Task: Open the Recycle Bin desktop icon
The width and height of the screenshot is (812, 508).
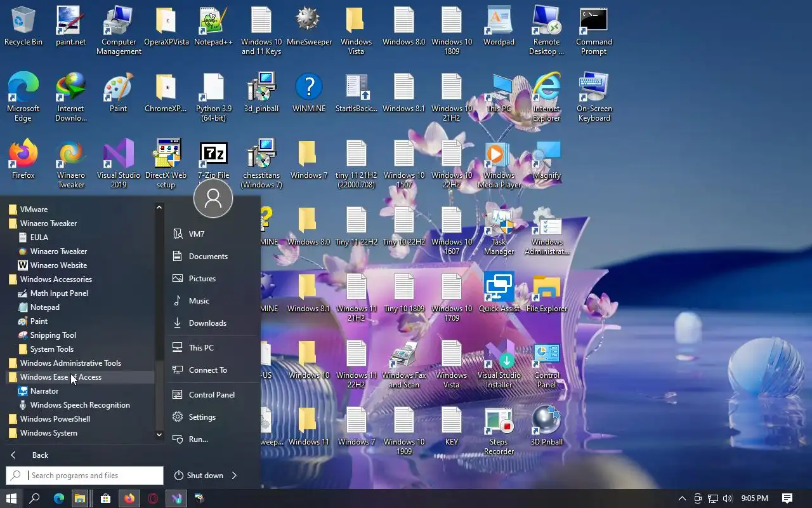Action: tap(23, 27)
